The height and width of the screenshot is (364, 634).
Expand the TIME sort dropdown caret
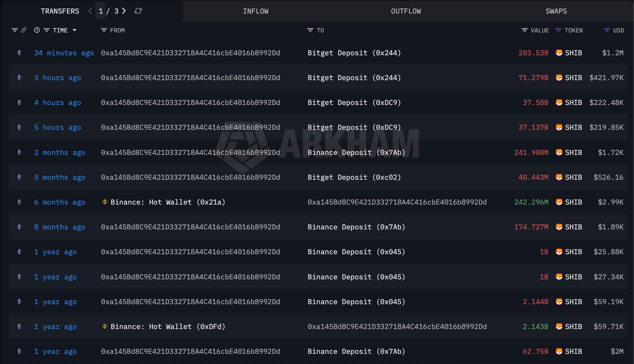(75, 30)
